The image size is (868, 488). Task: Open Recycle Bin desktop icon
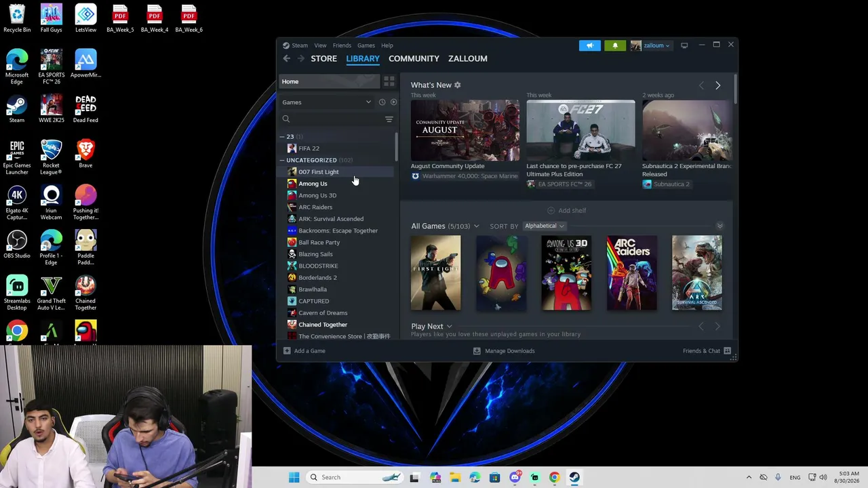point(17,18)
